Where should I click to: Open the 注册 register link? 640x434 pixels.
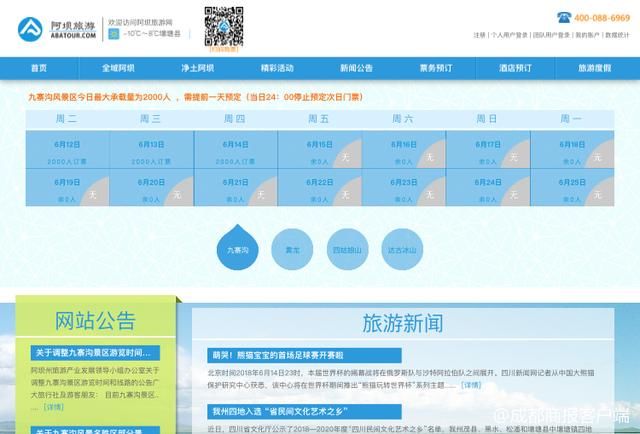[479, 35]
